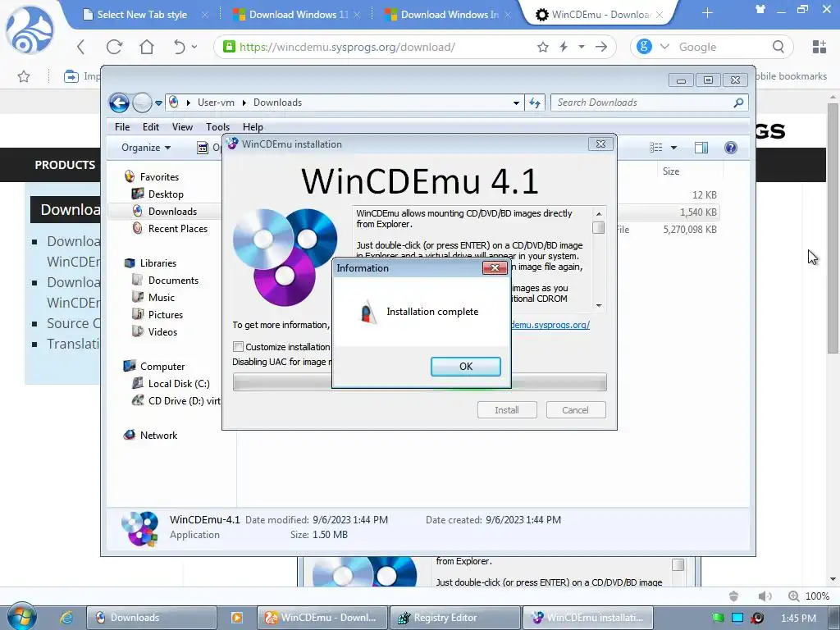Open search engine selector dropdown
This screenshot has width=840, height=630.
[x=664, y=47]
